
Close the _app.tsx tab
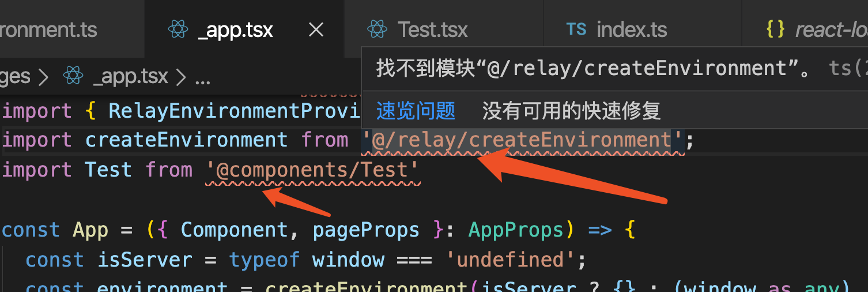pos(316,29)
